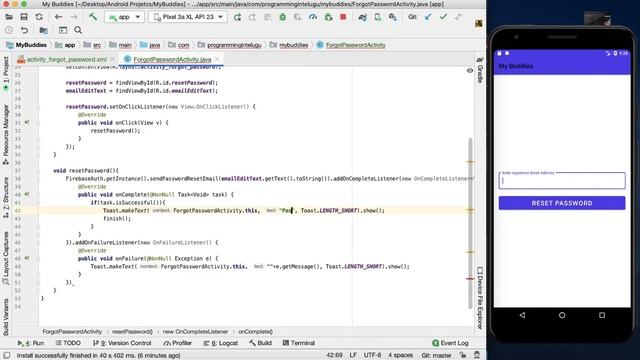640x360 pixels.
Task: Open the Project tool window
Action: point(6,73)
